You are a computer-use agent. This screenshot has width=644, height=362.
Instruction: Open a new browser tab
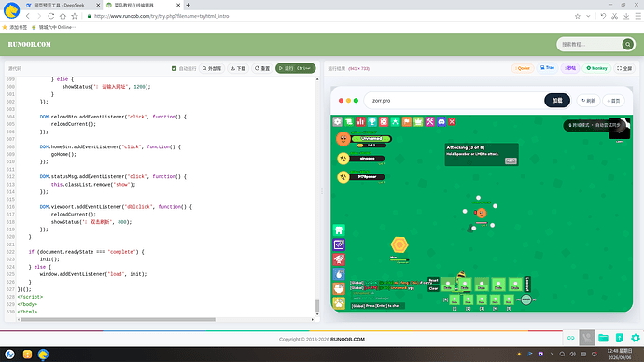click(189, 5)
